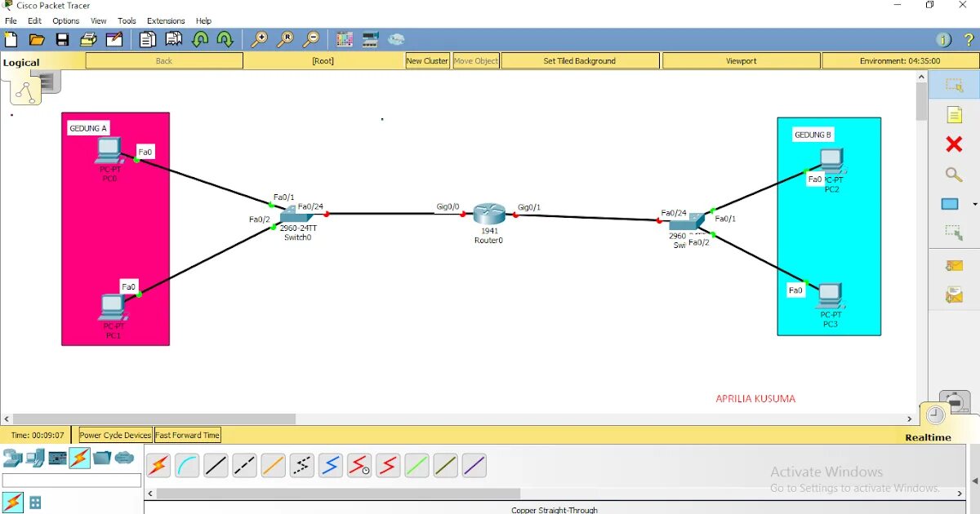Image resolution: width=980 pixels, height=514 pixels.
Task: Pick the Serial DCE cable with clock
Action: point(359,466)
